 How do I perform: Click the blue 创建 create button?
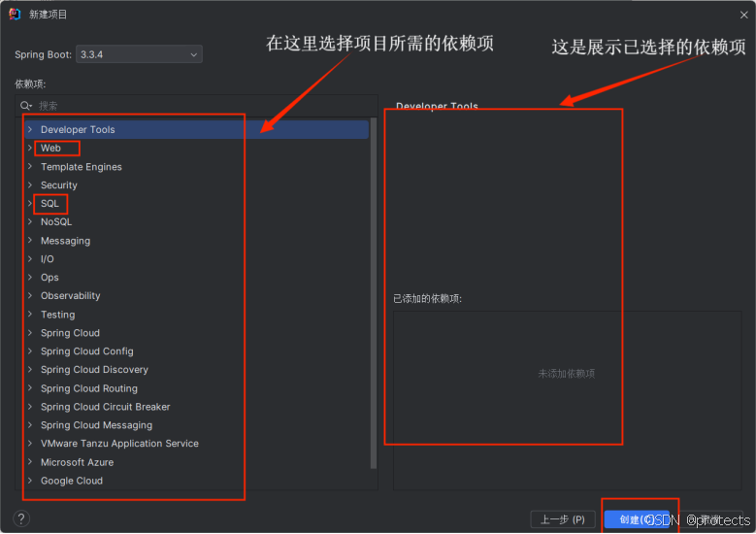pyautogui.click(x=637, y=519)
